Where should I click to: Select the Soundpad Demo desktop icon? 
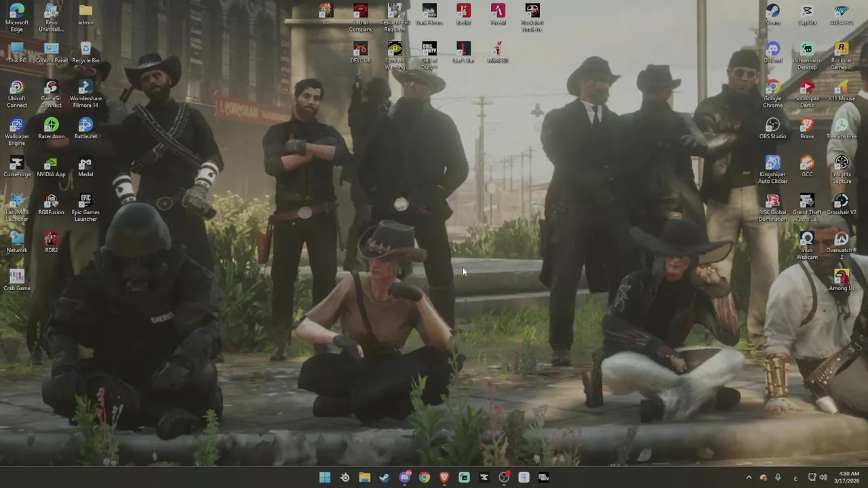[x=807, y=94]
